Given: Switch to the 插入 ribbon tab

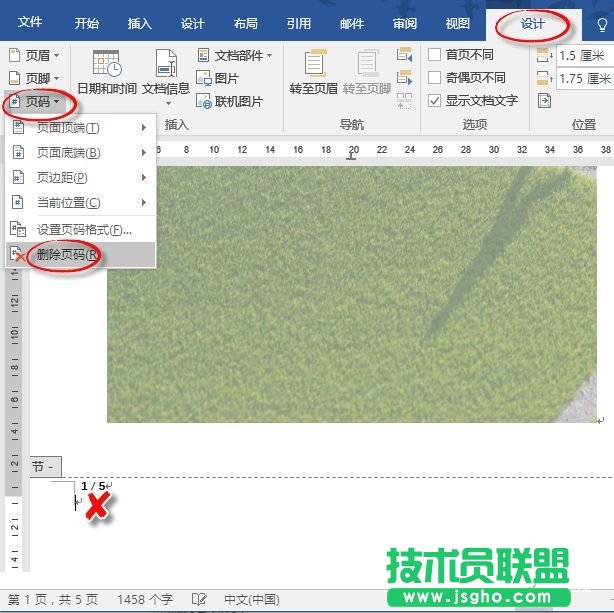Looking at the screenshot, I should [x=140, y=23].
